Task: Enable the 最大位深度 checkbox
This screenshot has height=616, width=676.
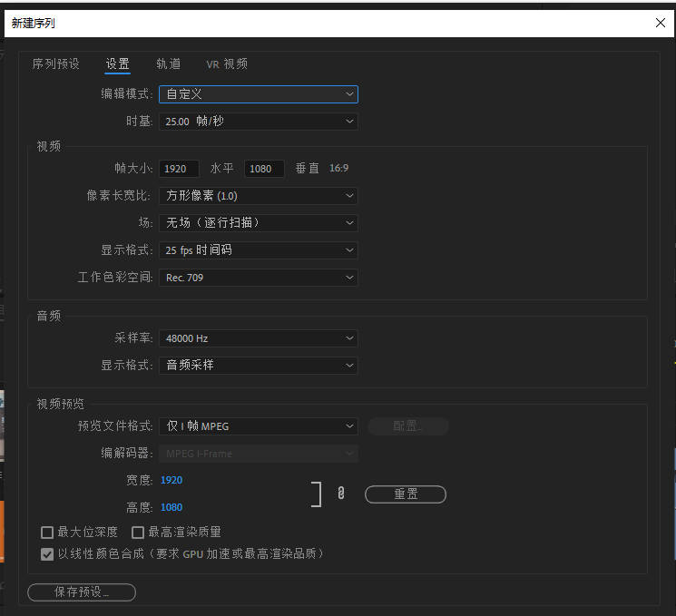Action: (47, 533)
